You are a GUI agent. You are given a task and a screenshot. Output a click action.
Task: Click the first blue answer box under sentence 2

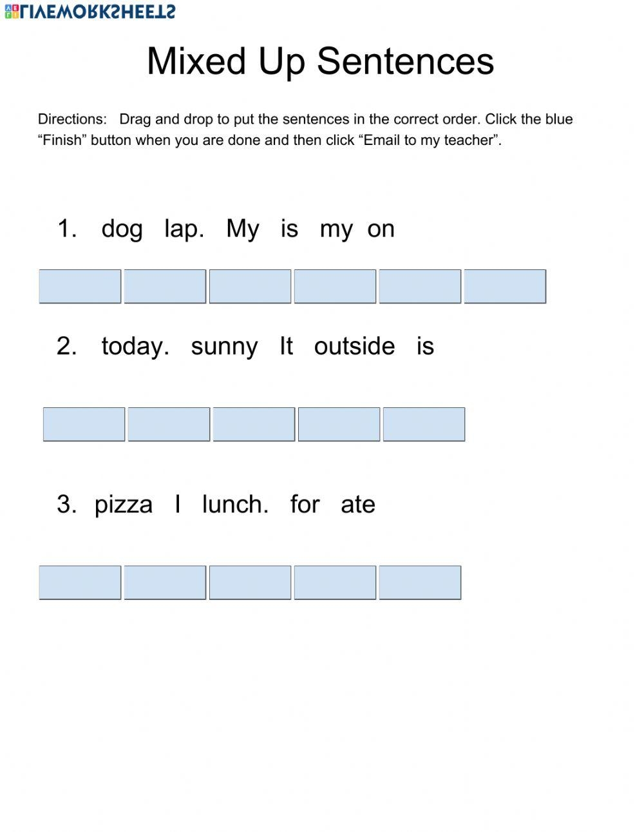[x=84, y=424]
